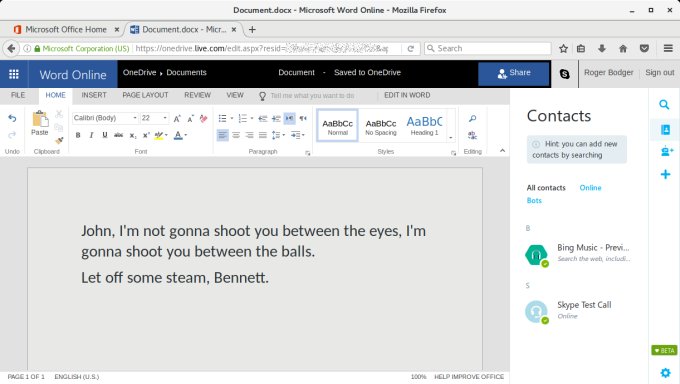The width and height of the screenshot is (680, 384).
Task: Collapse the ribbon with chevron
Action: [x=502, y=151]
